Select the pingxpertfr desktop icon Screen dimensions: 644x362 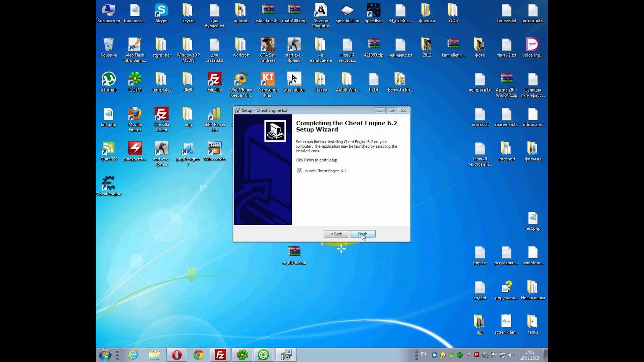135,151
